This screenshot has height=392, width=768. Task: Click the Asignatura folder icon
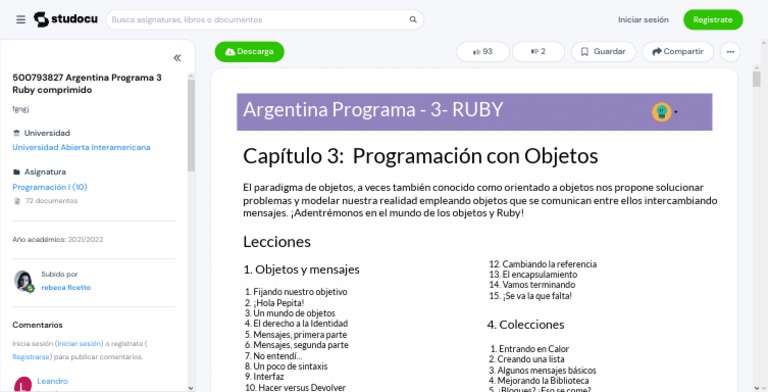tap(17, 172)
